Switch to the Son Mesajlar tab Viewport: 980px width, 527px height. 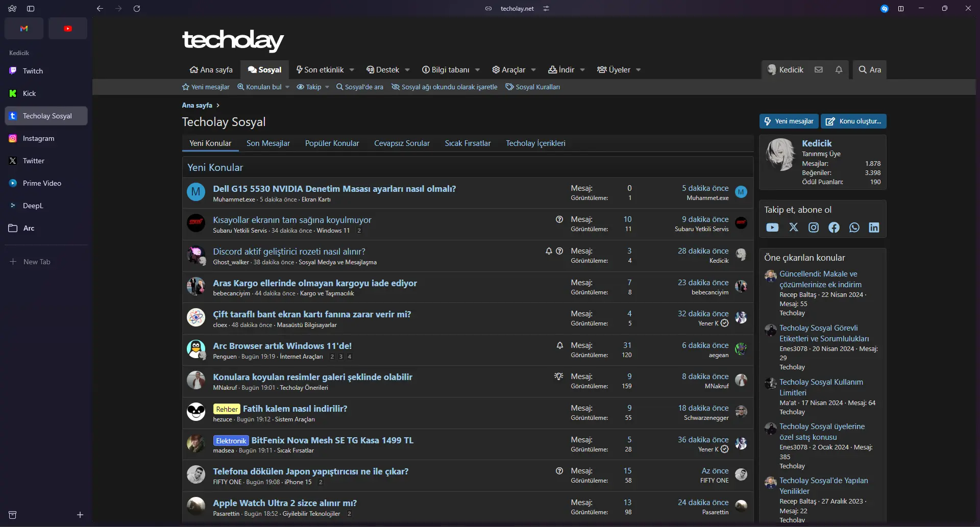[x=268, y=143]
